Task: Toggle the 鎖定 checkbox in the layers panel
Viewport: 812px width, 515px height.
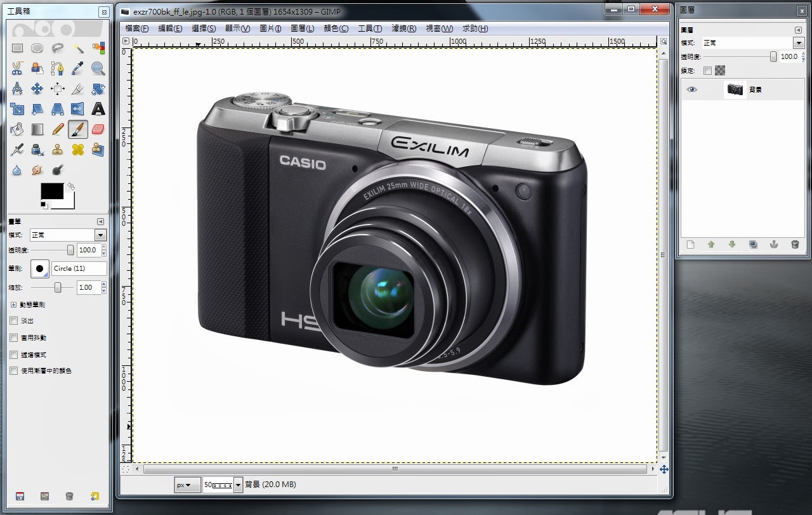Action: click(708, 70)
